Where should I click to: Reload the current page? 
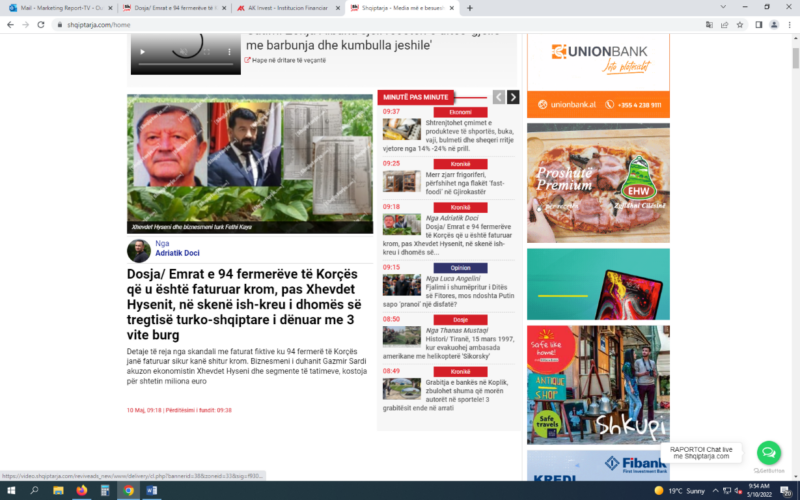tap(41, 24)
